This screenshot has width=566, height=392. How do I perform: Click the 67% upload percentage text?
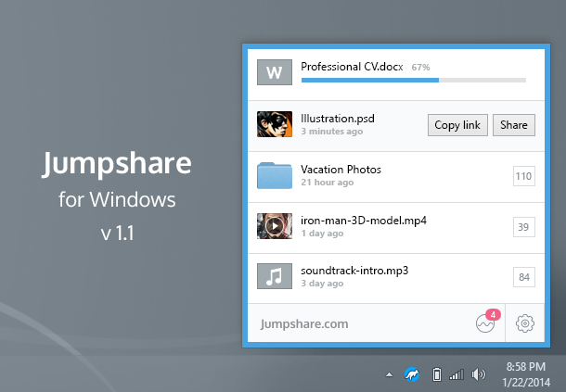pos(420,68)
